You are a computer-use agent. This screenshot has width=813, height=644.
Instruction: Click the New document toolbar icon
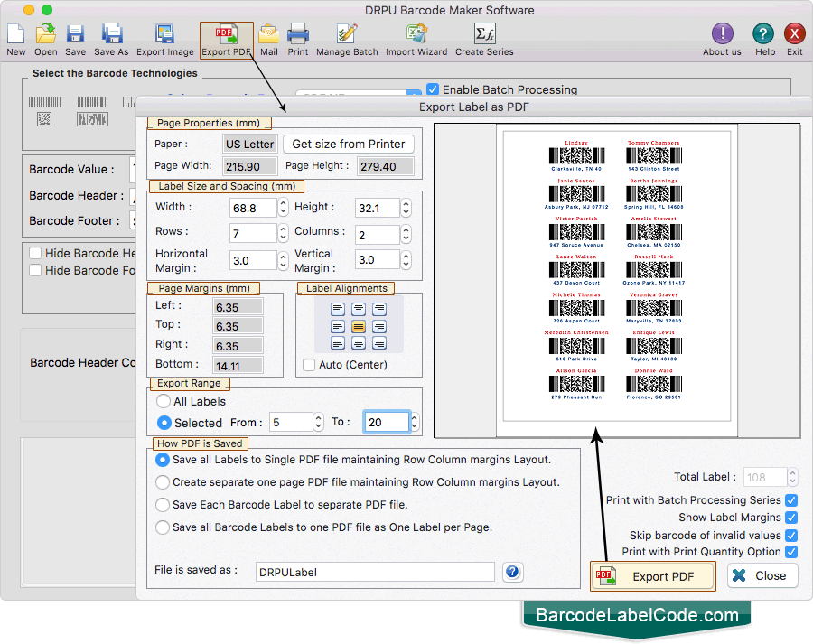pyautogui.click(x=15, y=40)
